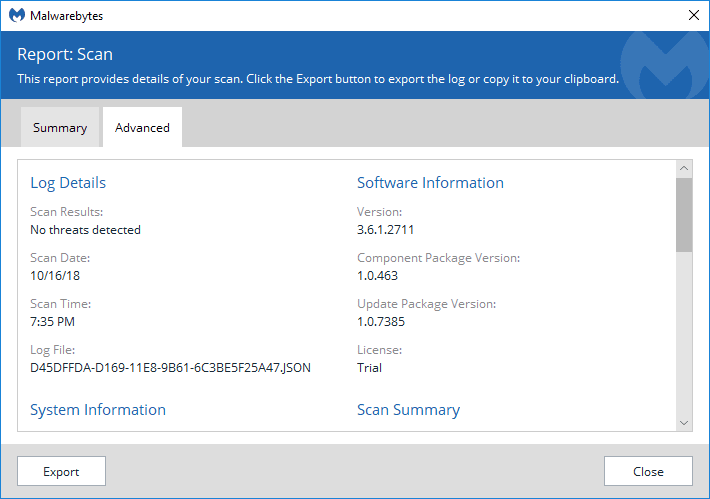The image size is (710, 499).
Task: Select the Advanced tab
Action: click(142, 128)
